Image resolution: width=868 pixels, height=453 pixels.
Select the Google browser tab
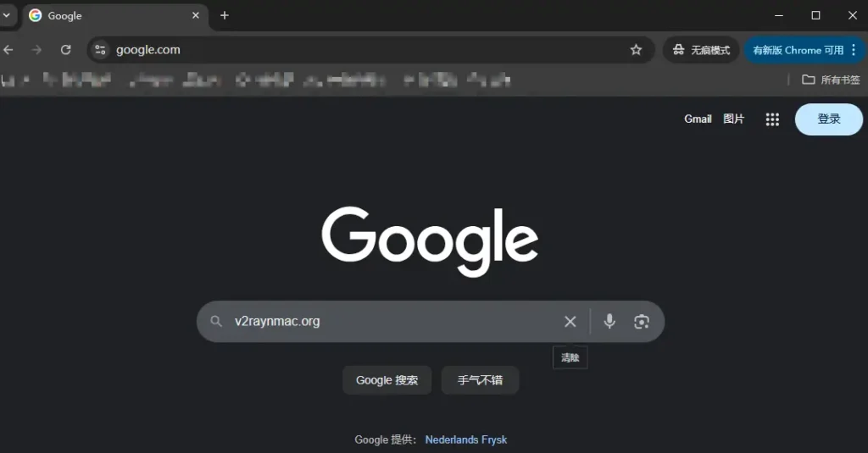tap(102, 15)
